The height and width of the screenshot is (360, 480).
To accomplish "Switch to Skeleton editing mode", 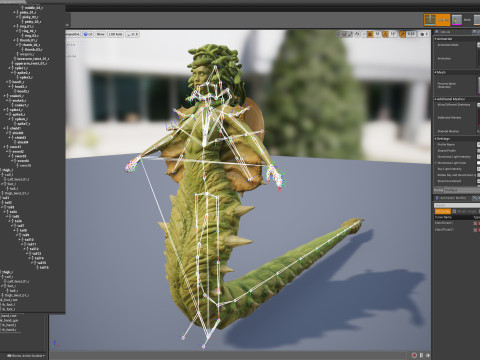I will click(437, 20).
